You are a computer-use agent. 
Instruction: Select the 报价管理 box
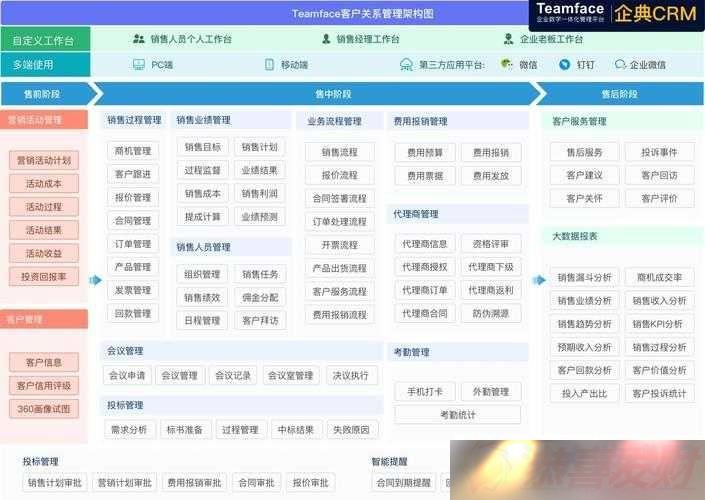tap(133, 197)
